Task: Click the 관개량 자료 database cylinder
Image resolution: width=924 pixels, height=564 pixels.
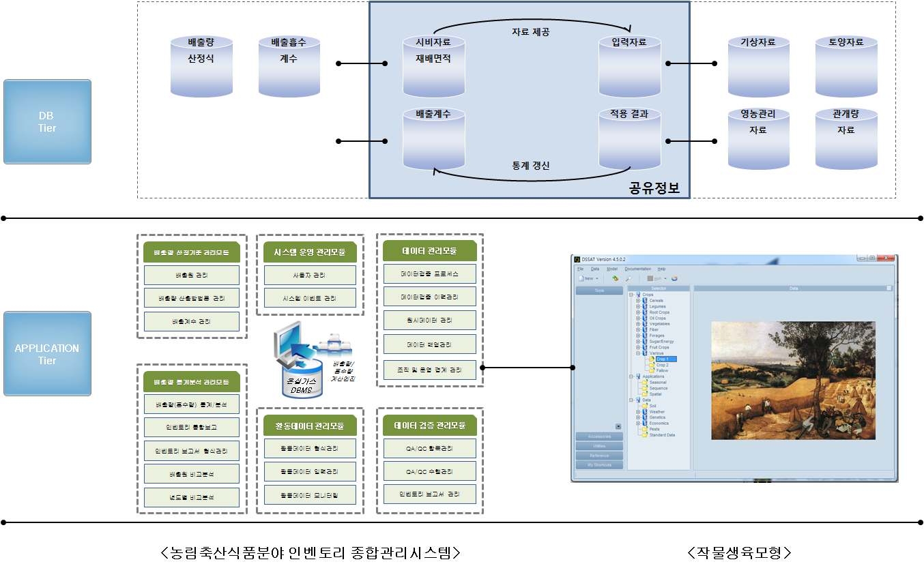Action: (846, 138)
